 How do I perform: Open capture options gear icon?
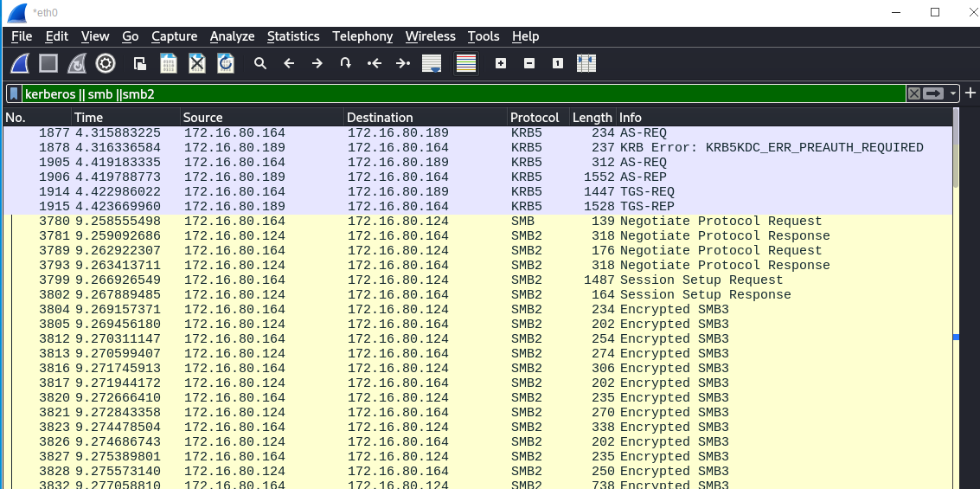tap(106, 63)
